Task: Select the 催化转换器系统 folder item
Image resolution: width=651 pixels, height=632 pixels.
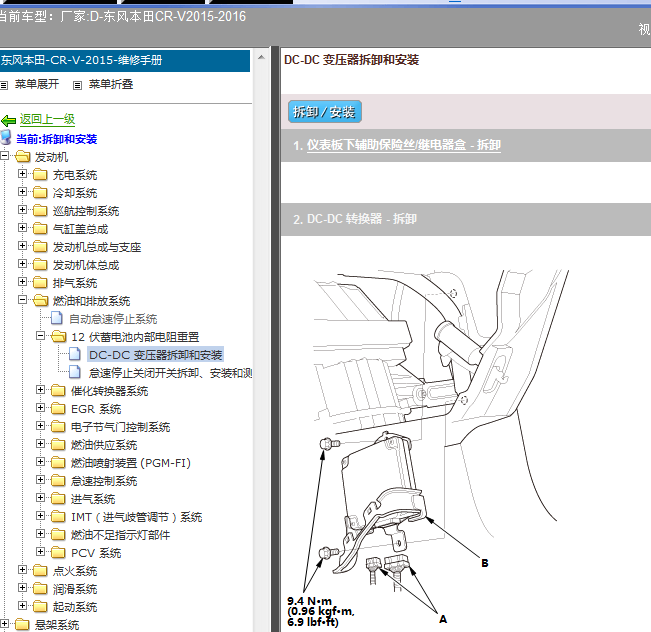Action: click(109, 391)
